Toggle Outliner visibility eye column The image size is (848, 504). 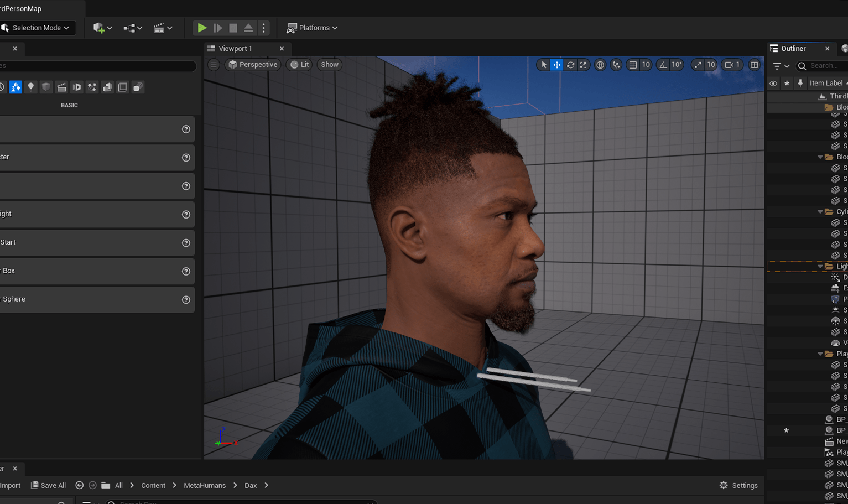coord(773,84)
